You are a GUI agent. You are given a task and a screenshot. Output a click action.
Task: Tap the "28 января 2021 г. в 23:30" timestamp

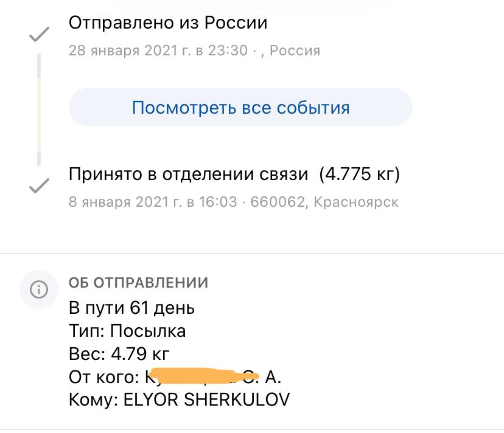tap(158, 50)
